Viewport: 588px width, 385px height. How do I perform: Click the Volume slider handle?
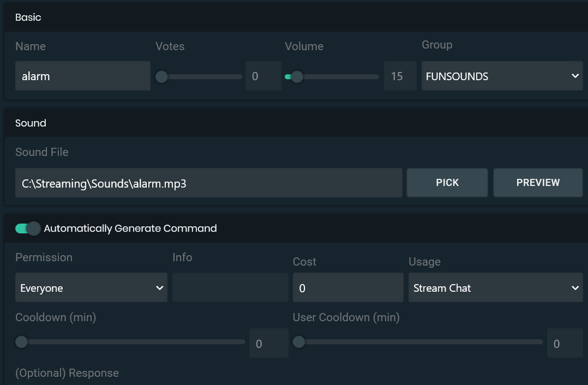coord(296,77)
